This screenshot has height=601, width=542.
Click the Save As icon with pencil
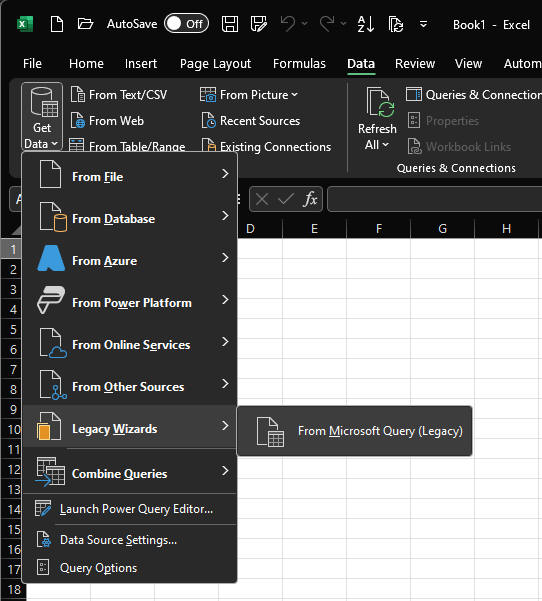tap(259, 24)
